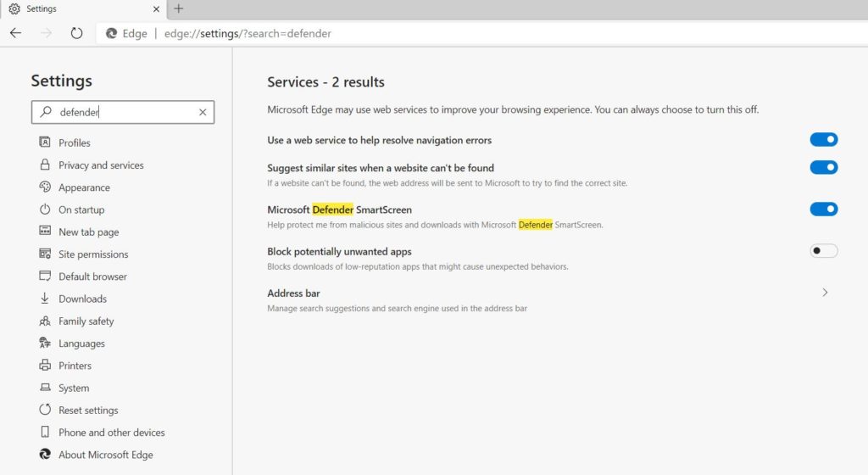
Task: Open Reset settings page
Action: click(x=88, y=410)
